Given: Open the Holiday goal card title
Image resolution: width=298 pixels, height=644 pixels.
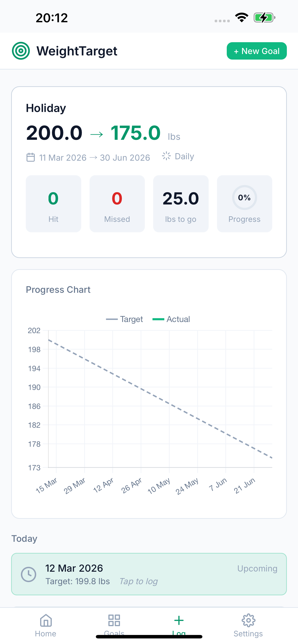Looking at the screenshot, I should (x=46, y=108).
